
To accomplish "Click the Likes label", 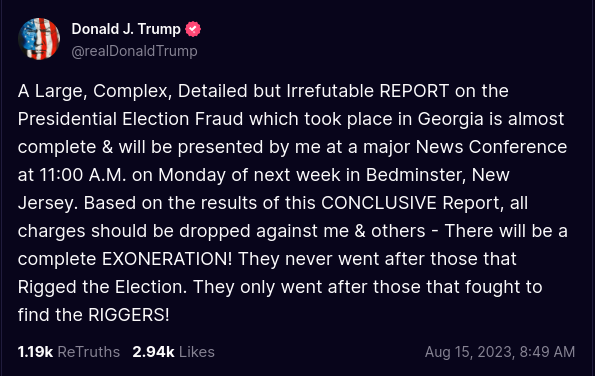I will (197, 352).
